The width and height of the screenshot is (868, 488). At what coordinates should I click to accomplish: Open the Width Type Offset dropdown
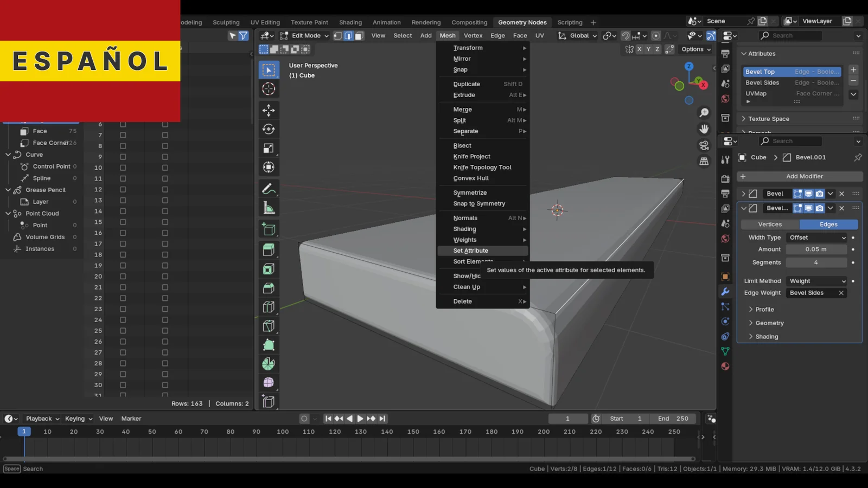pyautogui.click(x=816, y=237)
